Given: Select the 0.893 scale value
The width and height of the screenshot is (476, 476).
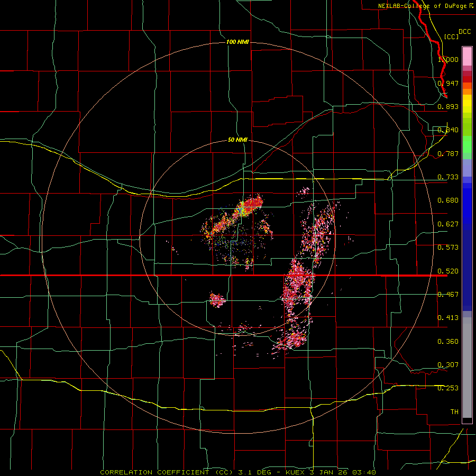Looking at the screenshot, I should coord(448,106).
